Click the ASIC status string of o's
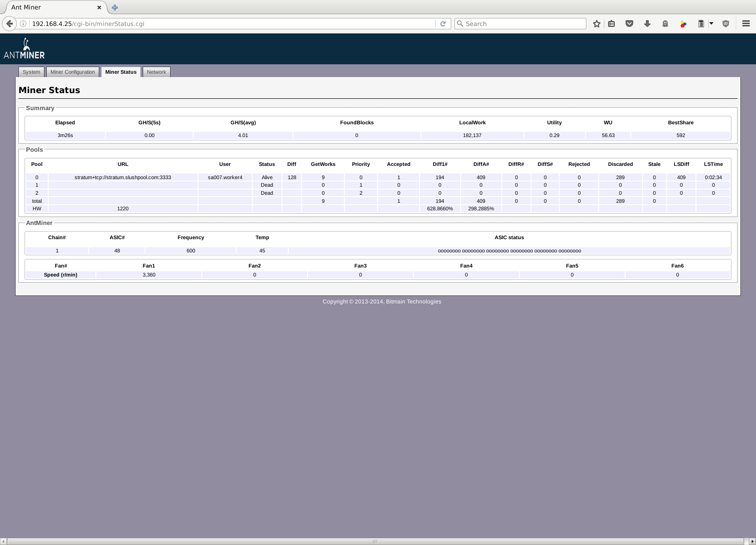 tap(509, 251)
